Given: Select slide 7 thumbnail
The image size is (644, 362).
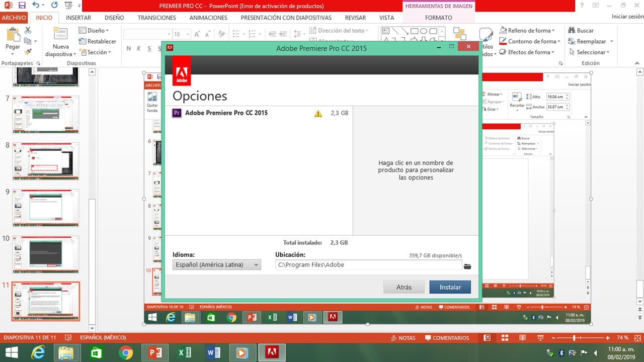Looking at the screenshot, I should (46, 115).
